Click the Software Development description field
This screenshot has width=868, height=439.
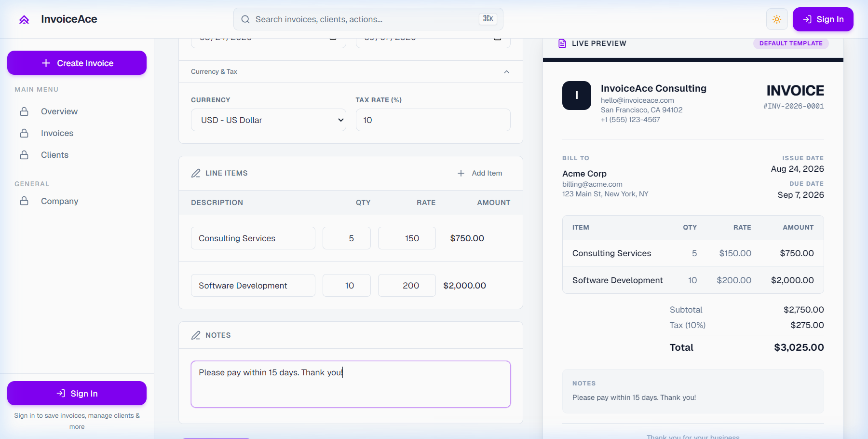point(253,286)
